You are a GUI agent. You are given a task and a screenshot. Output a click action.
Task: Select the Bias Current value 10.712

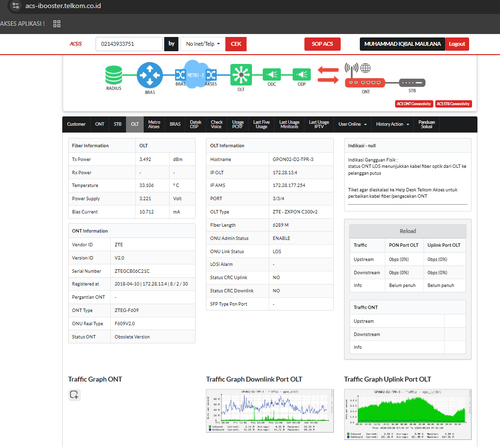point(147,212)
